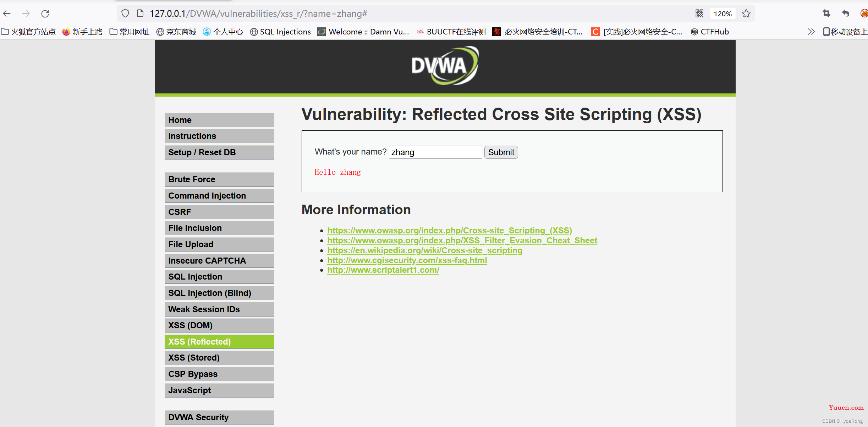Open the tracking protection shield icon

coord(125,13)
